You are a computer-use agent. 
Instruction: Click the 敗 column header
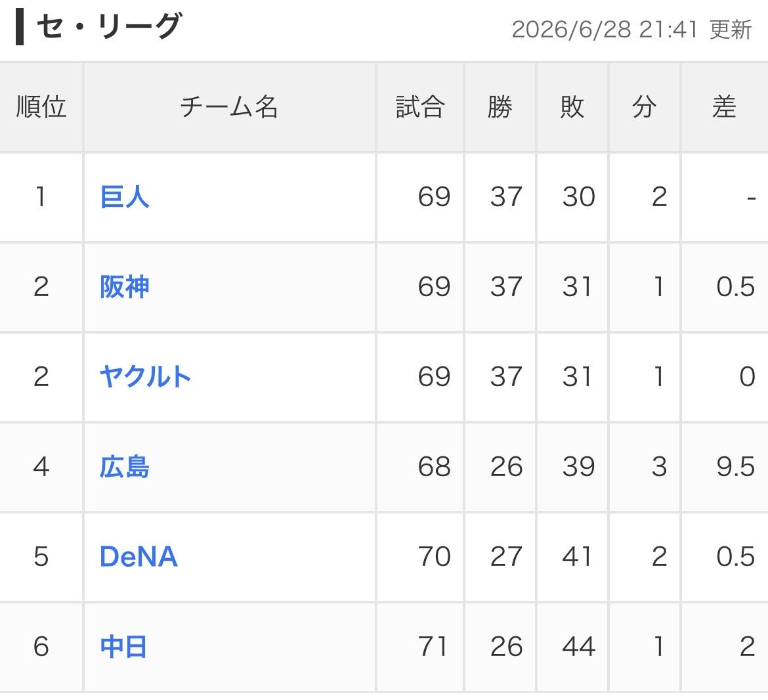pyautogui.click(x=572, y=107)
